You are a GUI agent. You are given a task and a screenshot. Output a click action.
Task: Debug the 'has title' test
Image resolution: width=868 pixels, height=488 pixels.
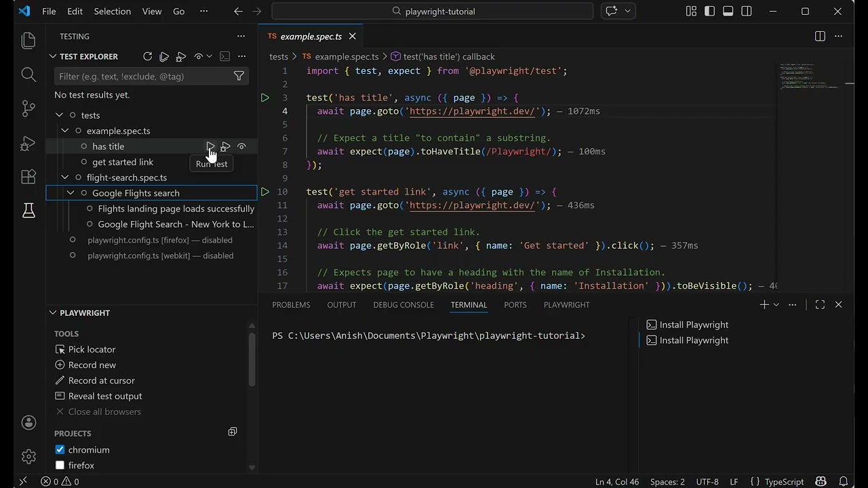[x=226, y=146]
